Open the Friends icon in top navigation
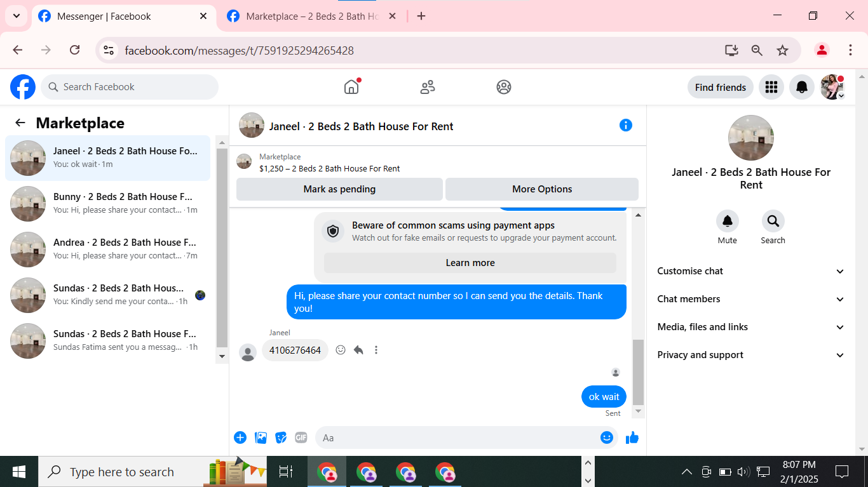Viewport: 868px width, 487px height. click(x=428, y=87)
